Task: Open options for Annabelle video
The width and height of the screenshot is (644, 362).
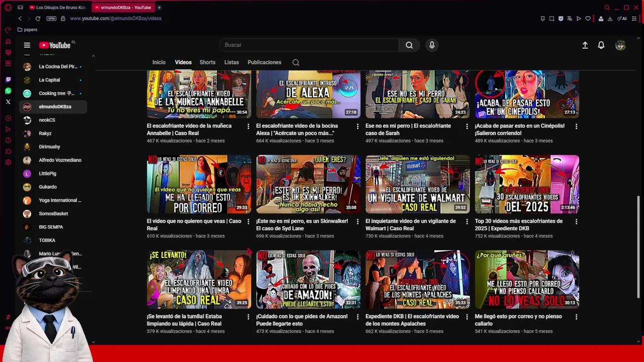Action: (x=248, y=126)
